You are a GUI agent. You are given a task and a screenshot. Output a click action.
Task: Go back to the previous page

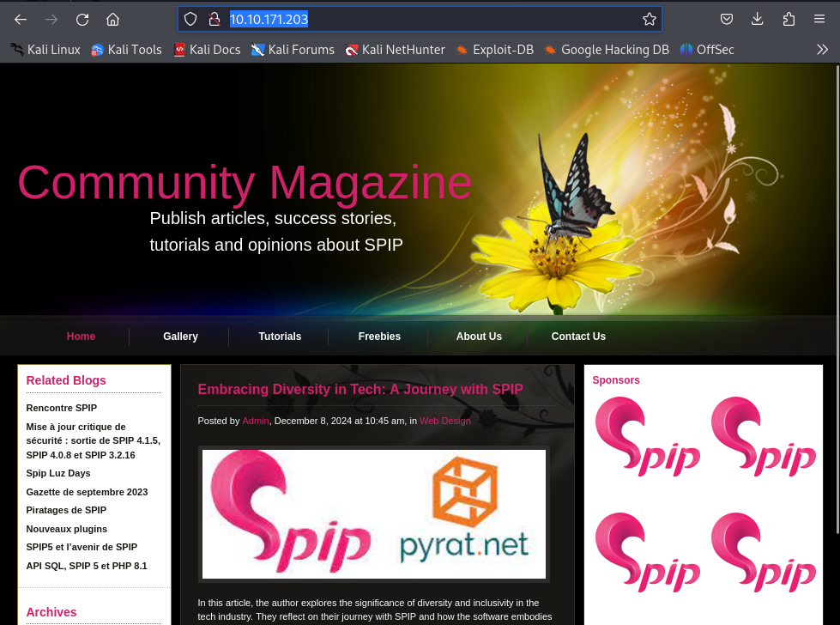coord(21,20)
